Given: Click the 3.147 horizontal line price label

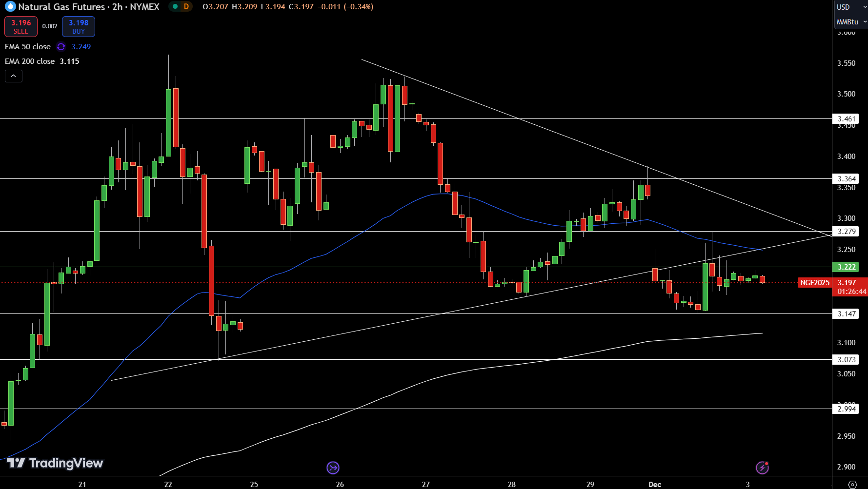Looking at the screenshot, I should point(847,314).
